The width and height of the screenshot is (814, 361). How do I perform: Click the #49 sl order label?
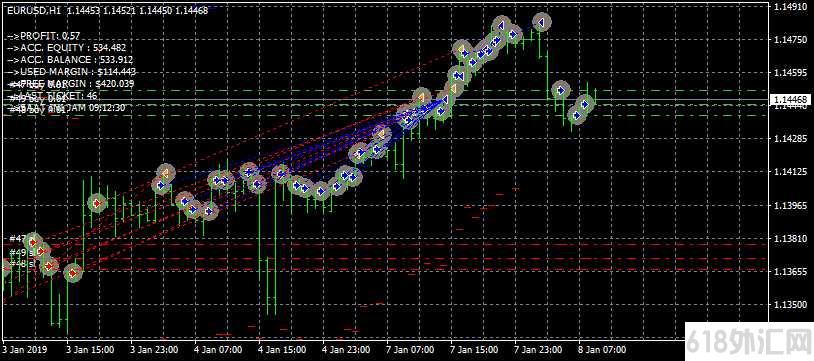(22, 252)
